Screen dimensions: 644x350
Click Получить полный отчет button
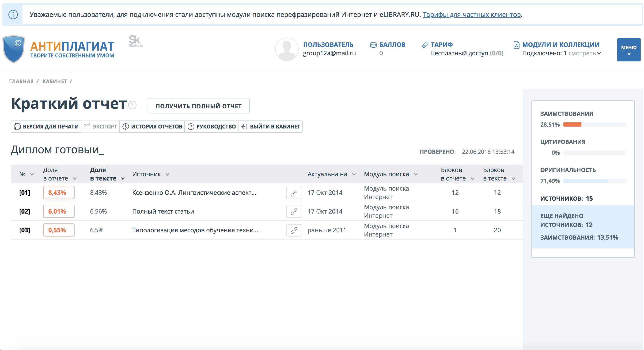[x=198, y=106]
